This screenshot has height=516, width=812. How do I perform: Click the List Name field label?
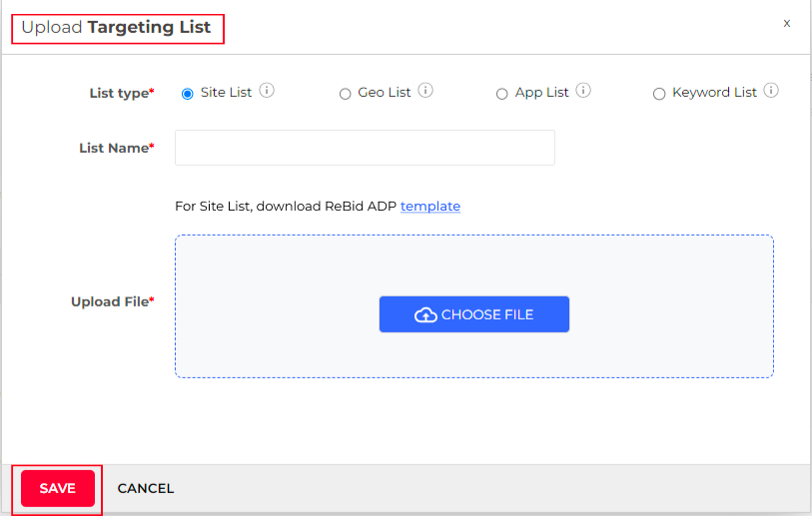117,148
